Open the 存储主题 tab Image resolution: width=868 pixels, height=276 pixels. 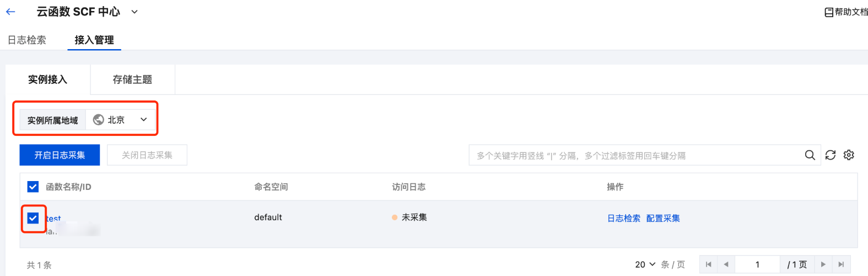(x=132, y=79)
